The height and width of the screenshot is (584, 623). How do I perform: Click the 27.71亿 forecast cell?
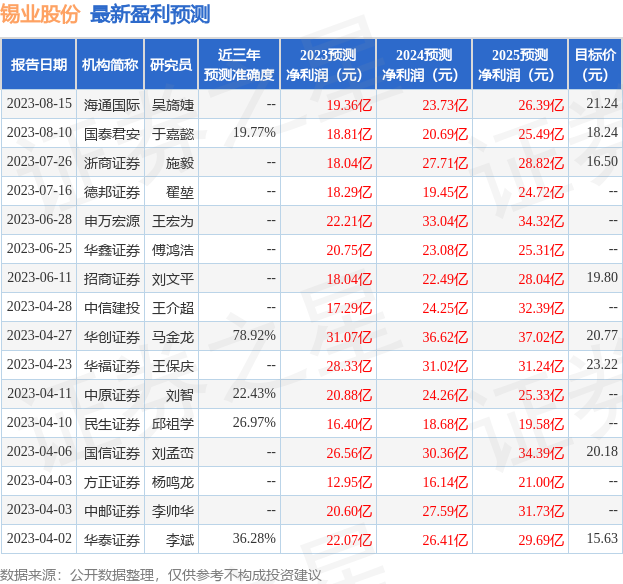coord(445,163)
